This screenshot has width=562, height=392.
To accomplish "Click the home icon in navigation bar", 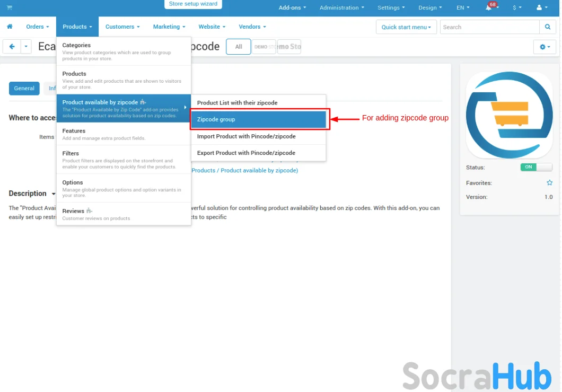I will tap(10, 27).
